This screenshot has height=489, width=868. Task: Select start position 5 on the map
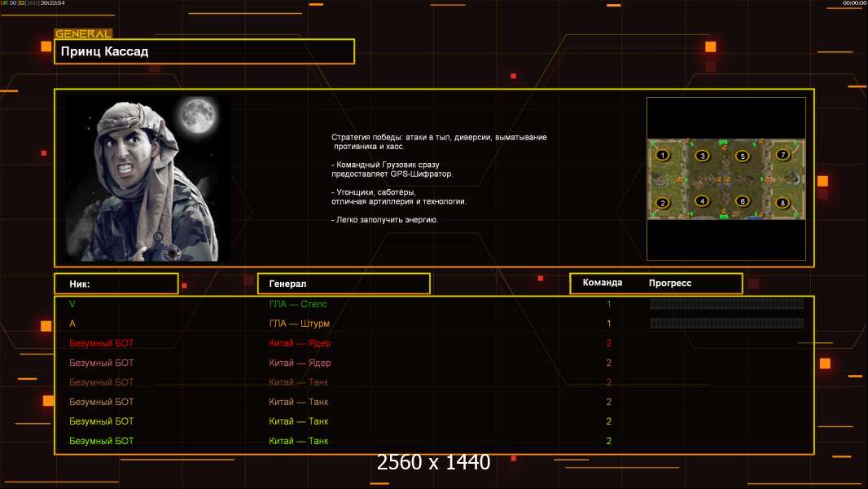[742, 156]
